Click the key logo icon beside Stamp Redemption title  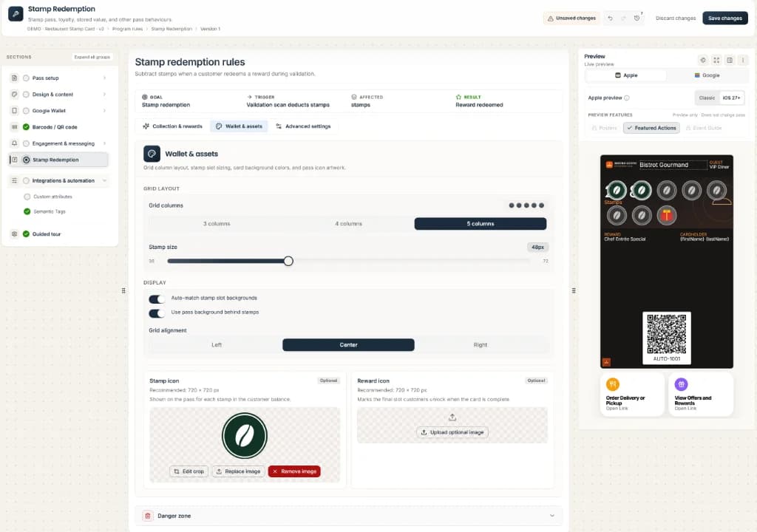click(x=16, y=14)
